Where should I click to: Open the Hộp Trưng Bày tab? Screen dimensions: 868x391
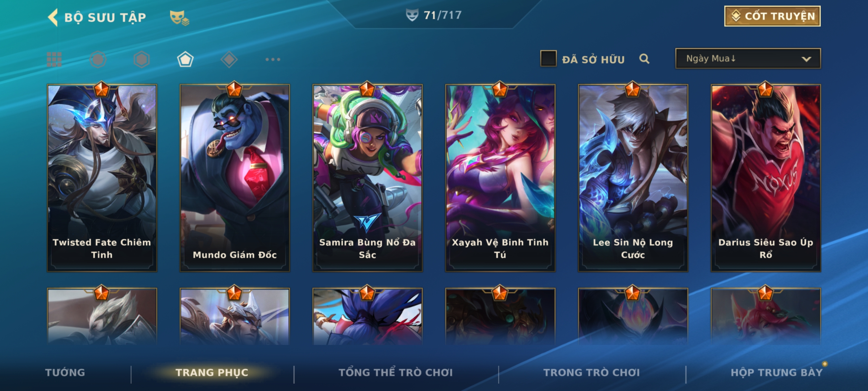click(776, 373)
